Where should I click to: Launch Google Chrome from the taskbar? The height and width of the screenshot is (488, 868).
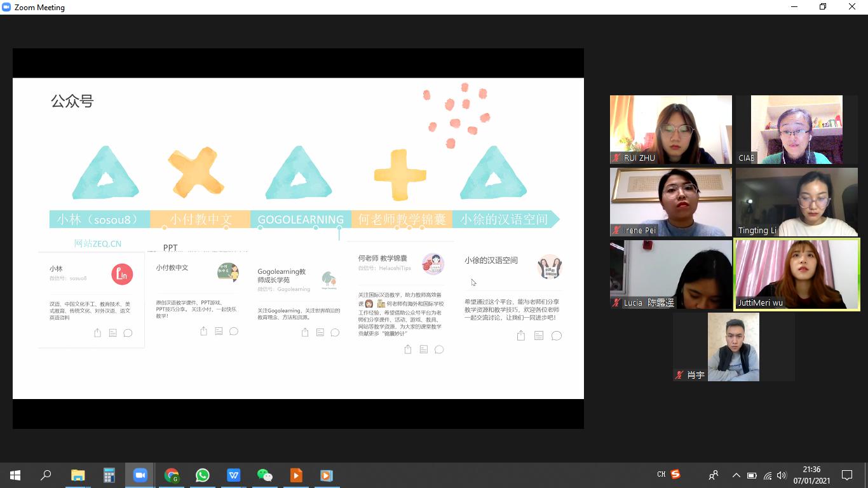click(172, 475)
